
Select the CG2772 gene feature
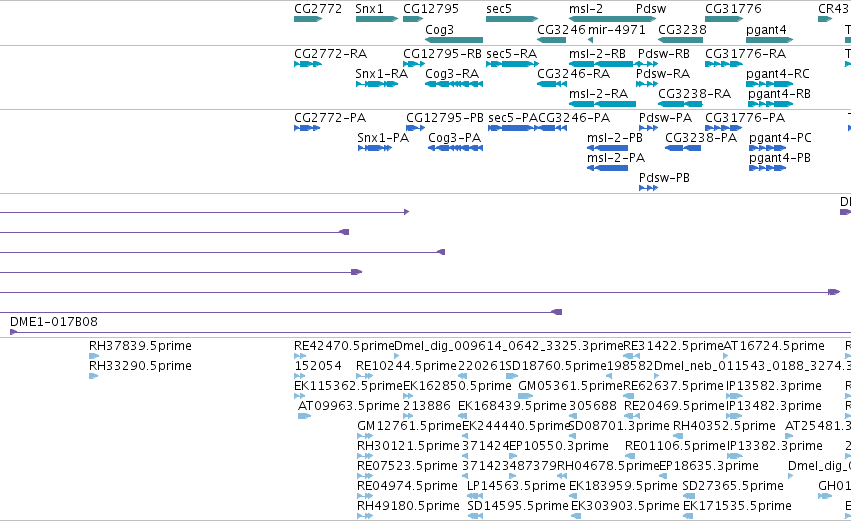[308, 19]
